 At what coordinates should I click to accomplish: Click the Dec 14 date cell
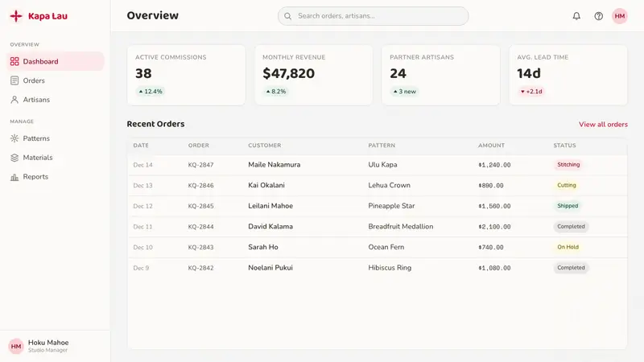pos(143,165)
